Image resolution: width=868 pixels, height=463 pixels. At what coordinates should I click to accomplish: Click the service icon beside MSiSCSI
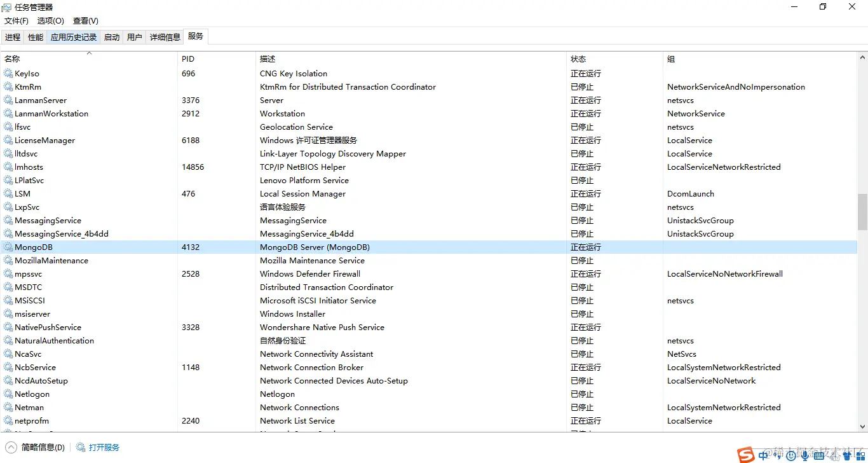point(8,301)
